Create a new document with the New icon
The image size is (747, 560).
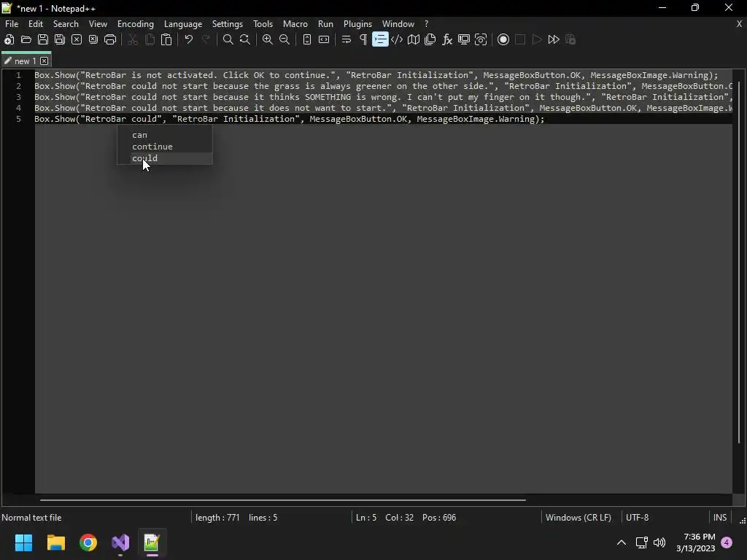click(9, 39)
